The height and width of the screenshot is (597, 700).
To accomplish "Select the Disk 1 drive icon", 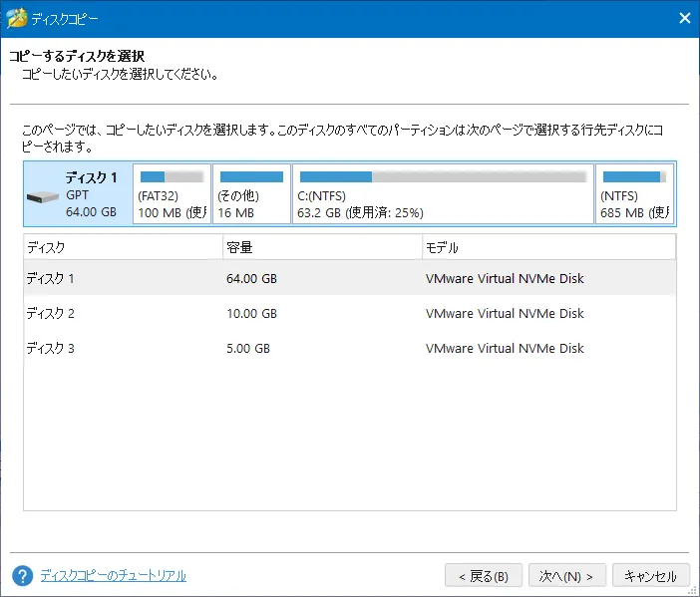I will point(44,196).
